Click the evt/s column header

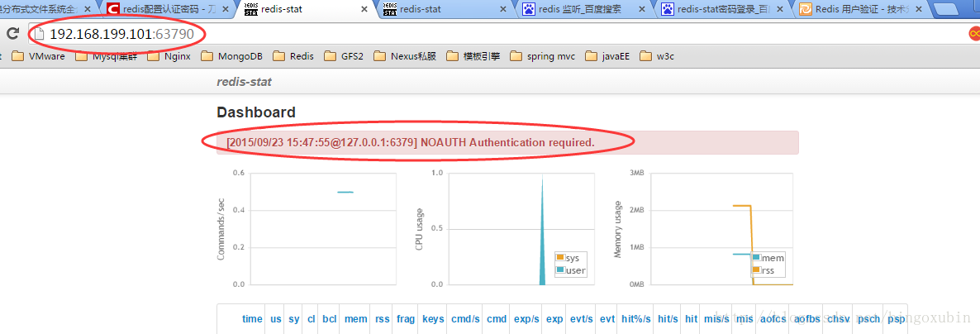coord(582,319)
